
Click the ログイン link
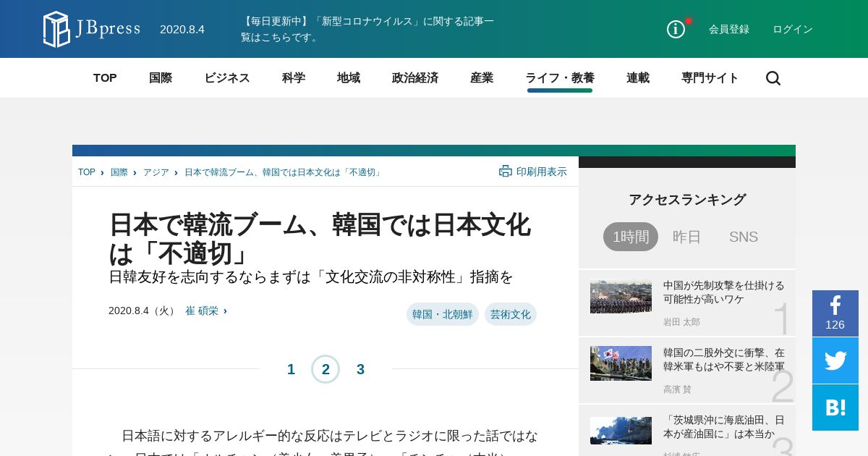[x=793, y=29]
